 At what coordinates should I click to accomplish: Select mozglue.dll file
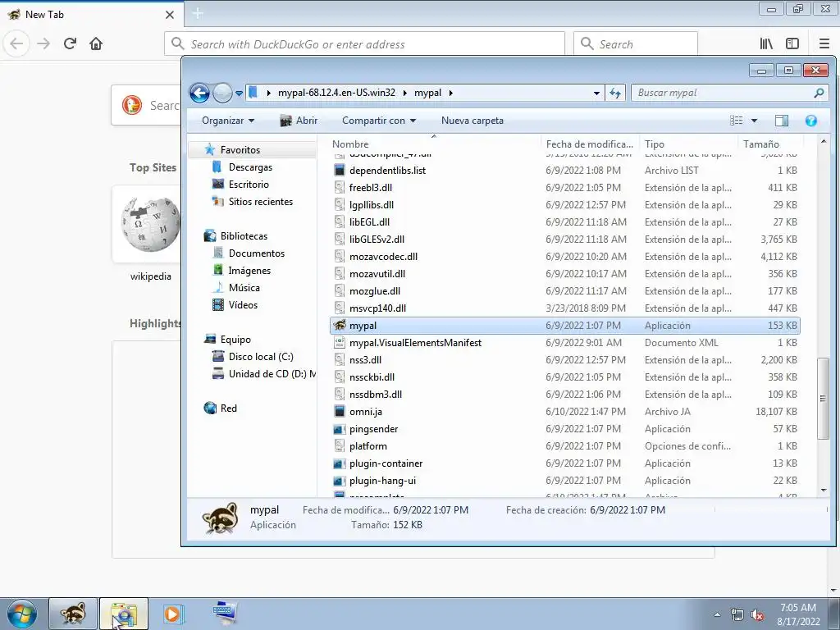tap(374, 291)
